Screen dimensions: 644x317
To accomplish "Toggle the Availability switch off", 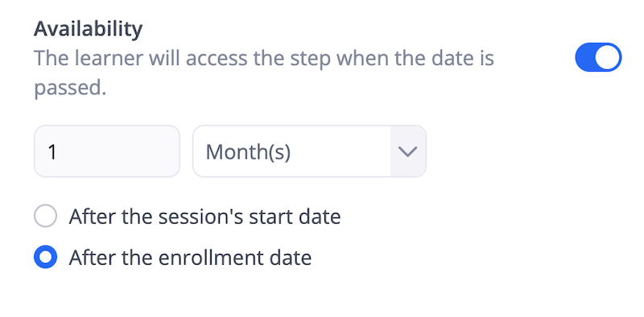I will click(598, 57).
